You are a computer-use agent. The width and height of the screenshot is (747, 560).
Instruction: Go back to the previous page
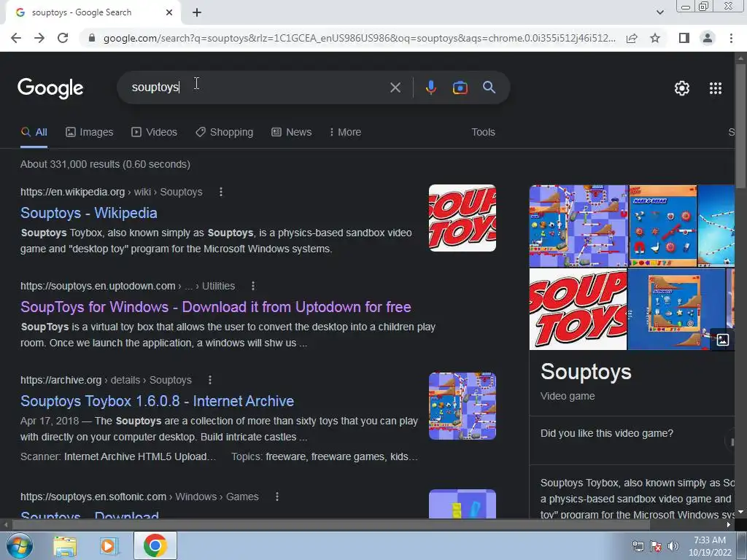pyautogui.click(x=16, y=38)
